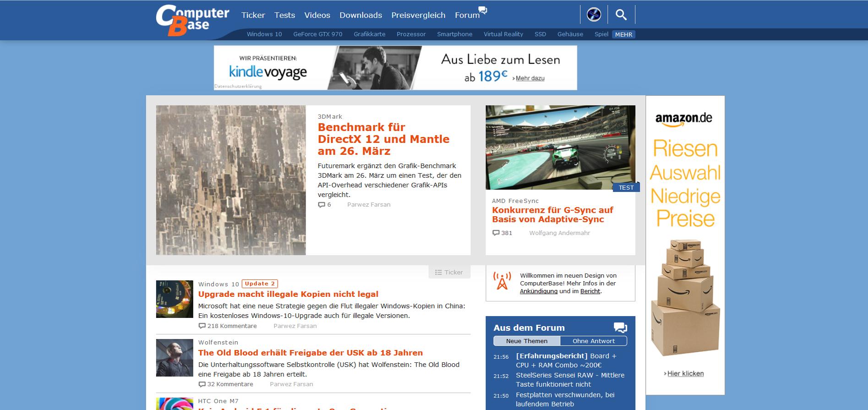Open Wolfenstein article thumbnail
The width and height of the screenshot is (868, 410).
[x=175, y=358]
